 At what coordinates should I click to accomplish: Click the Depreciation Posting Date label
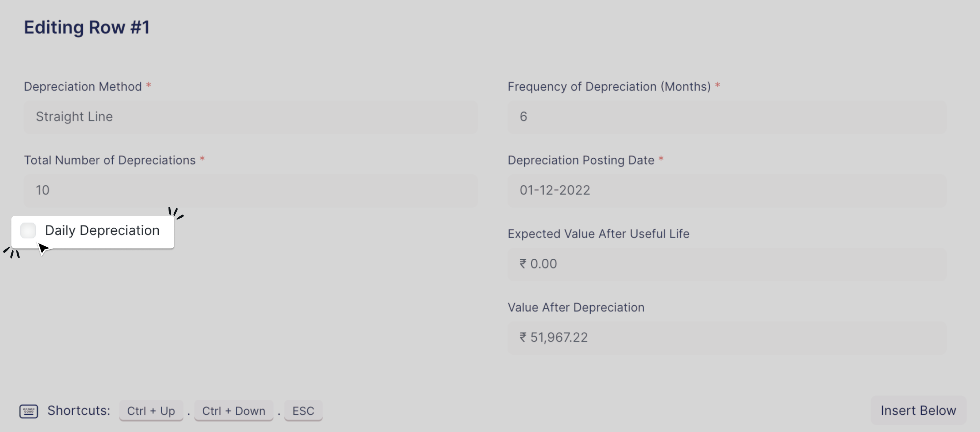581,161
